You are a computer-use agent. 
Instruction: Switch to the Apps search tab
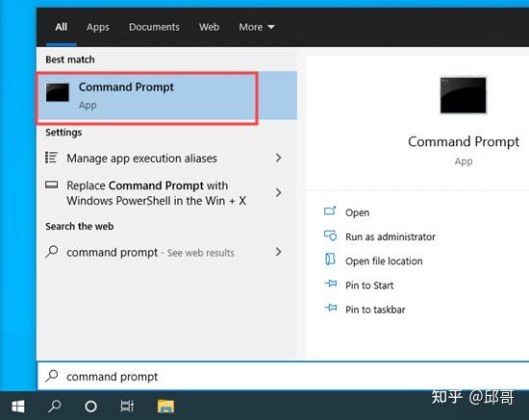(98, 27)
